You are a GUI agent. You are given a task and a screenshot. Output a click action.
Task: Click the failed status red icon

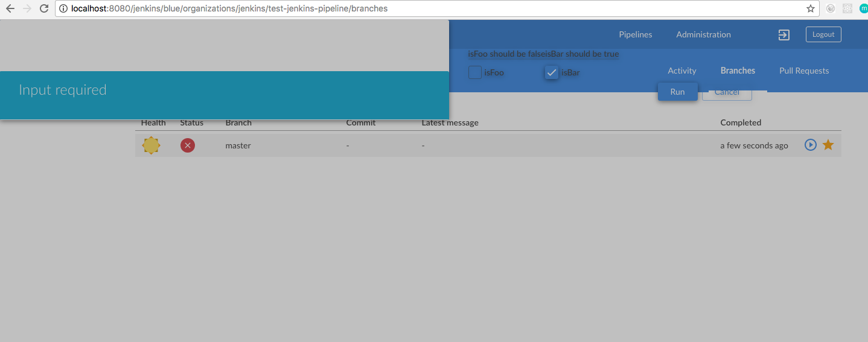(x=188, y=145)
